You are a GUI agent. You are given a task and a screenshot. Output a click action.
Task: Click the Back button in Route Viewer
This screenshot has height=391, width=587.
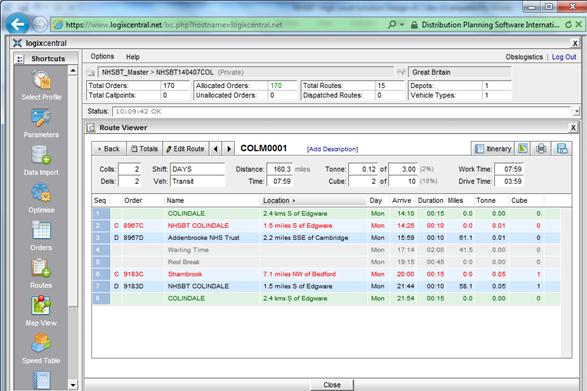coord(109,149)
